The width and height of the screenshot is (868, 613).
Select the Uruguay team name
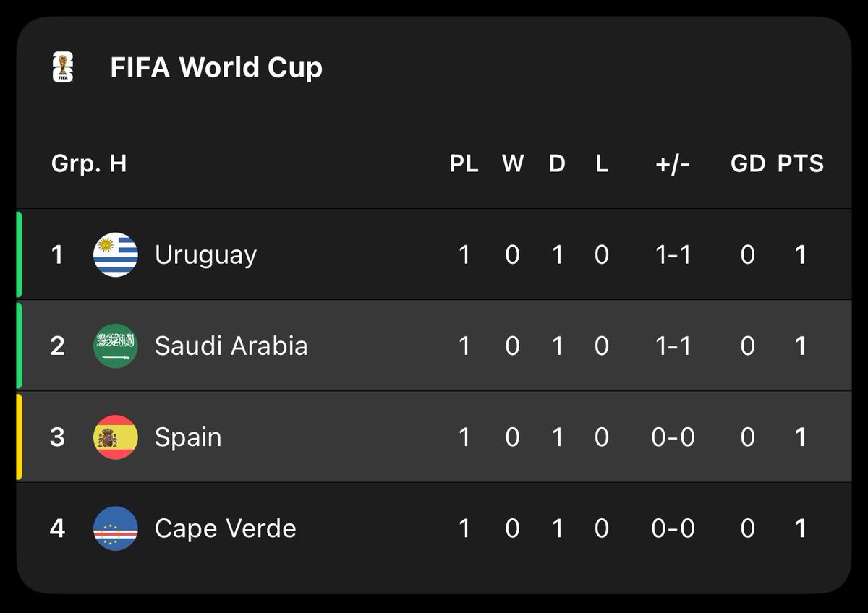point(205,255)
